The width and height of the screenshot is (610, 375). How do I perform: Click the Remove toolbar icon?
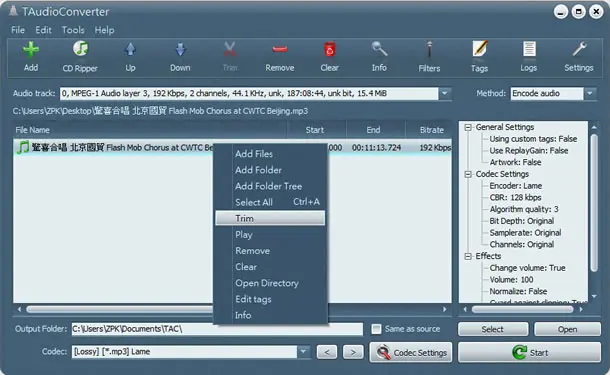(280, 49)
